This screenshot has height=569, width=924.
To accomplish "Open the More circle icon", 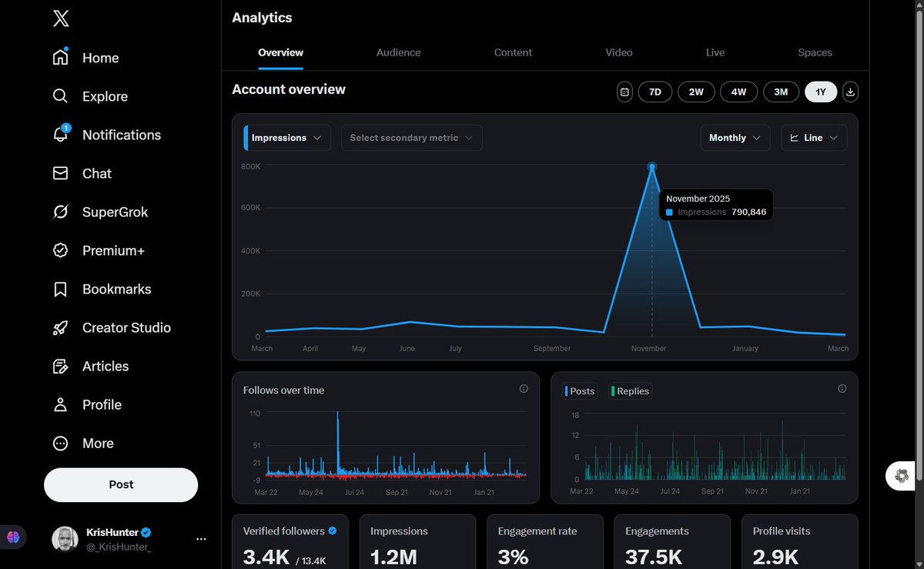I will click(61, 443).
